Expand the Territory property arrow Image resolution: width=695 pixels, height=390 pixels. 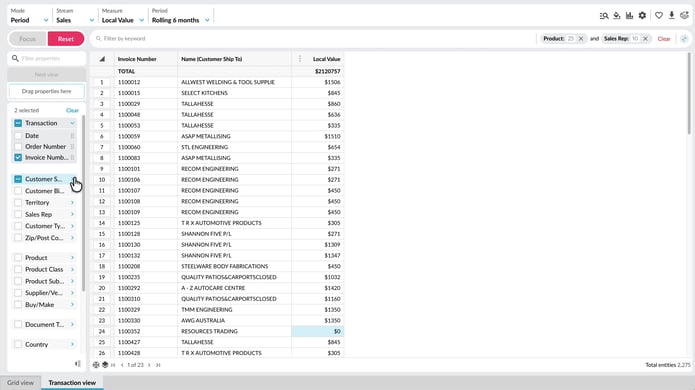click(x=72, y=203)
